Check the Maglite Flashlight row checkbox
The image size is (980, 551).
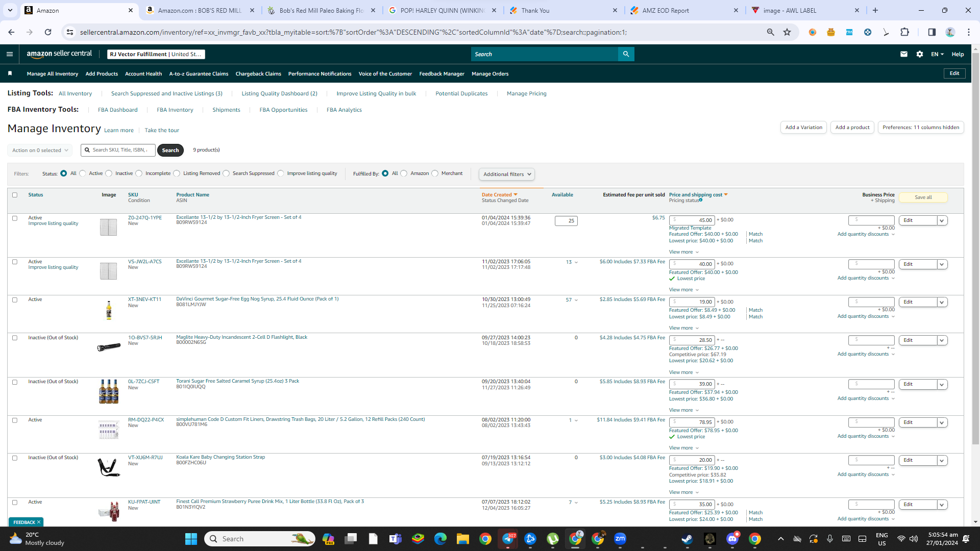pos(15,338)
